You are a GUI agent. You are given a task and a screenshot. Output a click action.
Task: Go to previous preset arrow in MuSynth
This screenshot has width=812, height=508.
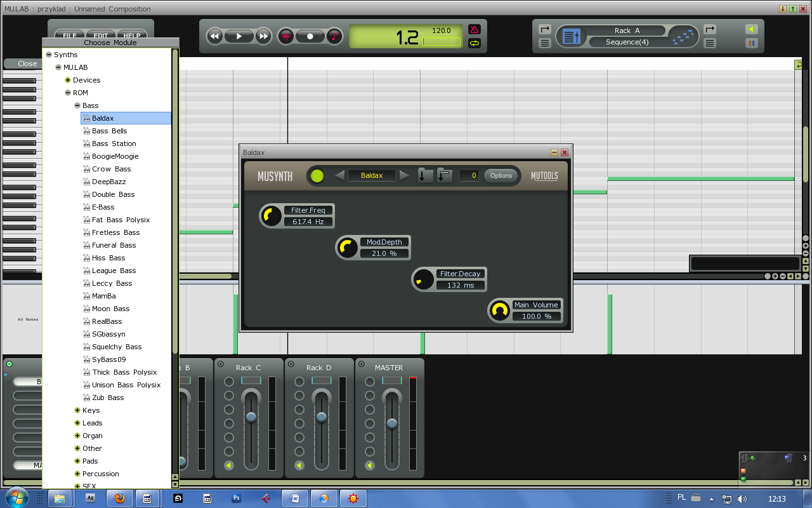340,176
